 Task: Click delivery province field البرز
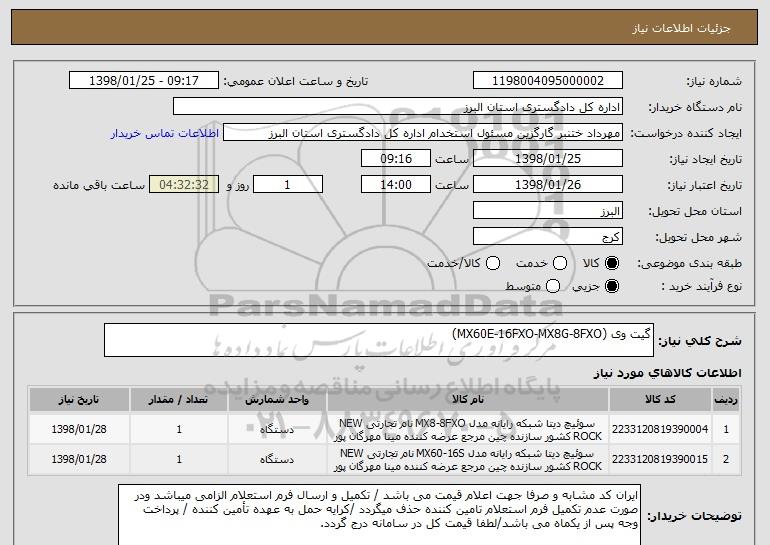548,211
